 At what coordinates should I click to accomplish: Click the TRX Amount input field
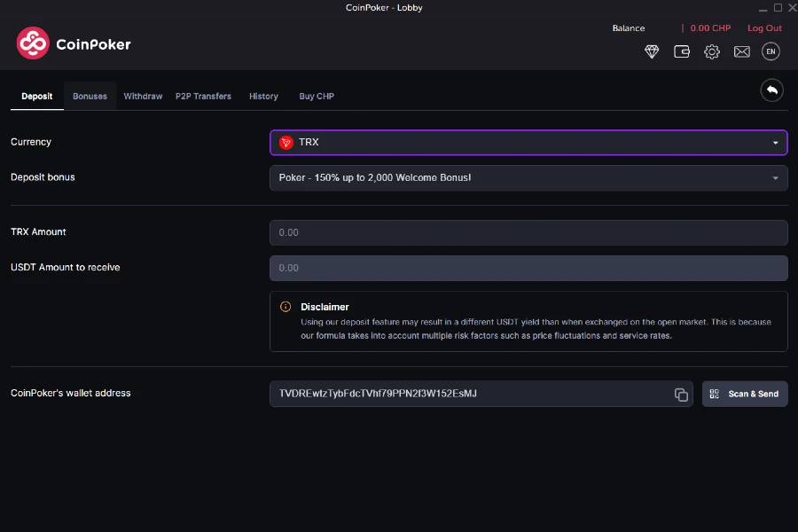(528, 232)
